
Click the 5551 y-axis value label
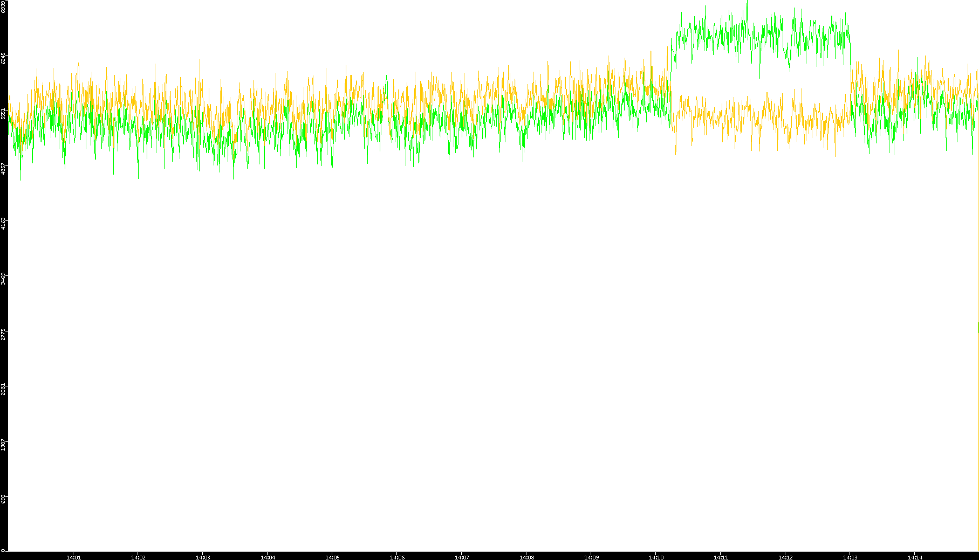(3, 113)
